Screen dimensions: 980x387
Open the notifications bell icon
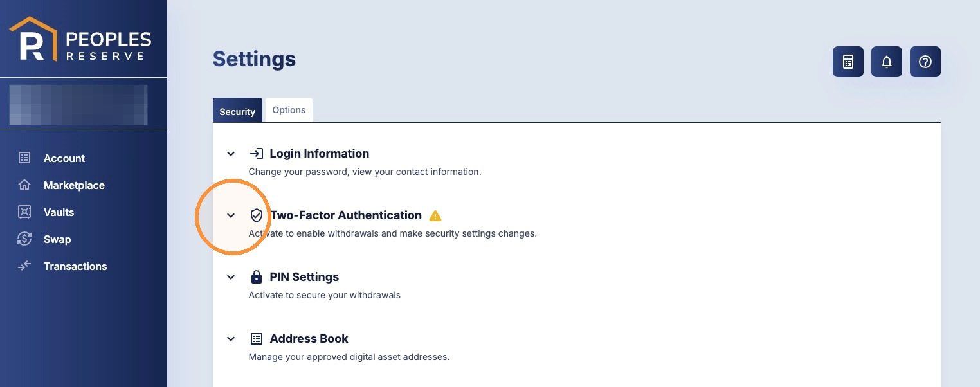pos(886,62)
